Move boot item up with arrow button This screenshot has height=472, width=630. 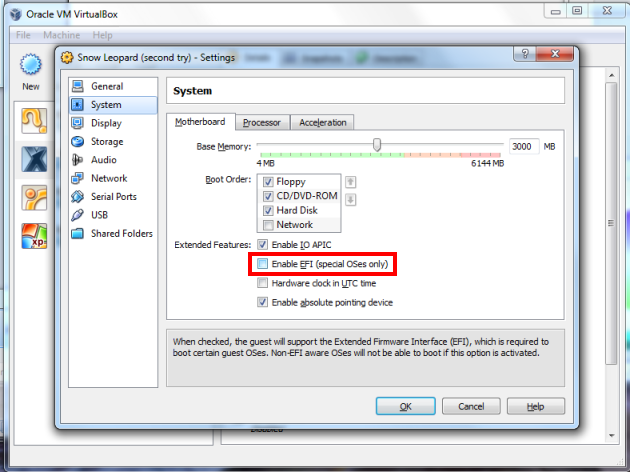click(350, 182)
